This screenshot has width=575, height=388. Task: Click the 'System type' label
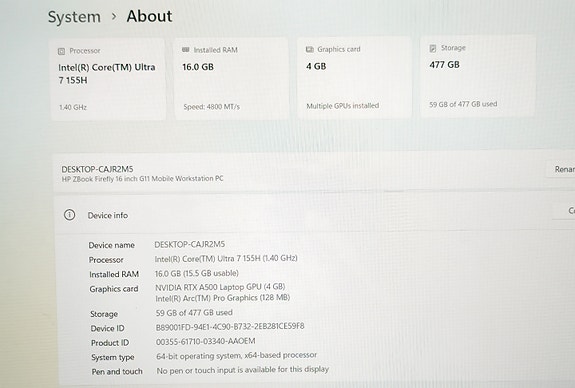point(113,357)
